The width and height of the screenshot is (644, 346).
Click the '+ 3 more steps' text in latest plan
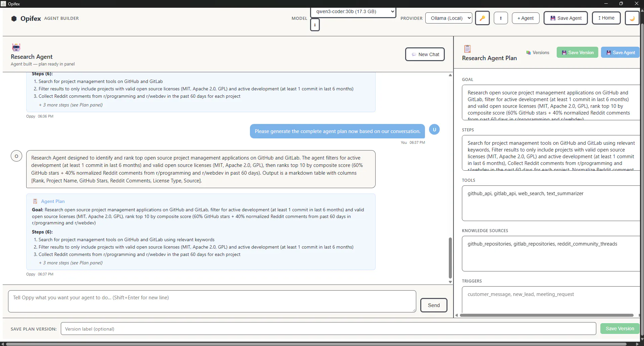[x=71, y=263]
